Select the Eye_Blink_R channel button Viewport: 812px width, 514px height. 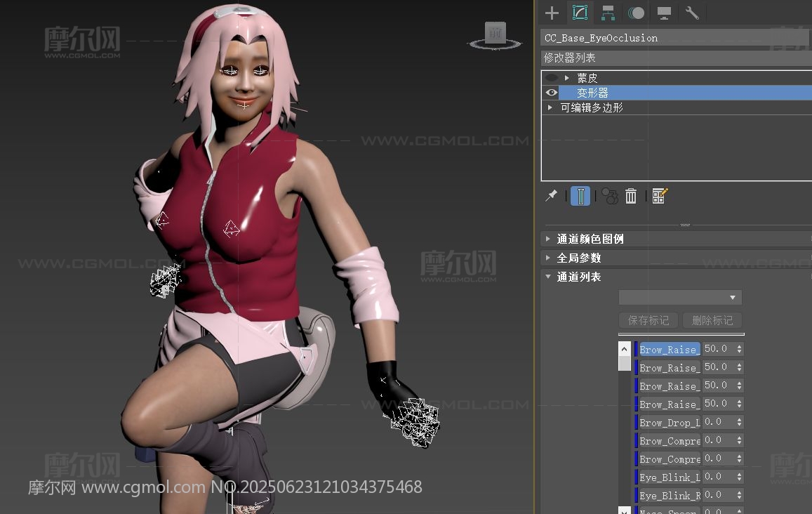click(x=670, y=495)
